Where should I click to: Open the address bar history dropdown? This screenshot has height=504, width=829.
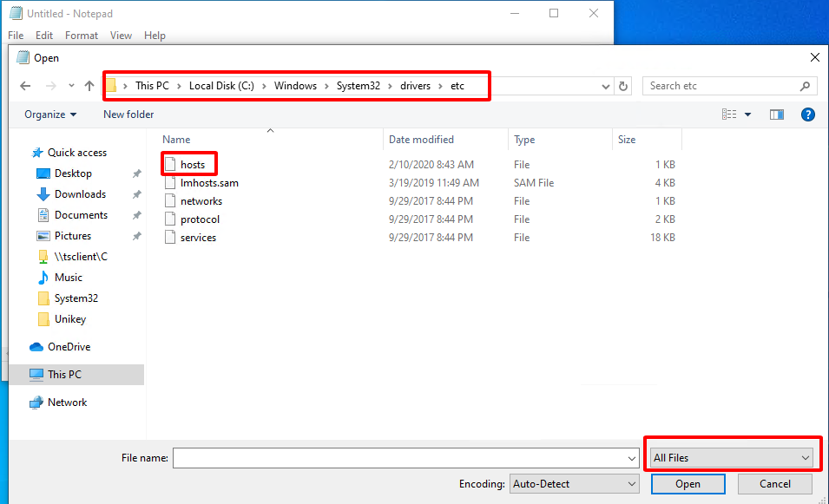[606, 87]
